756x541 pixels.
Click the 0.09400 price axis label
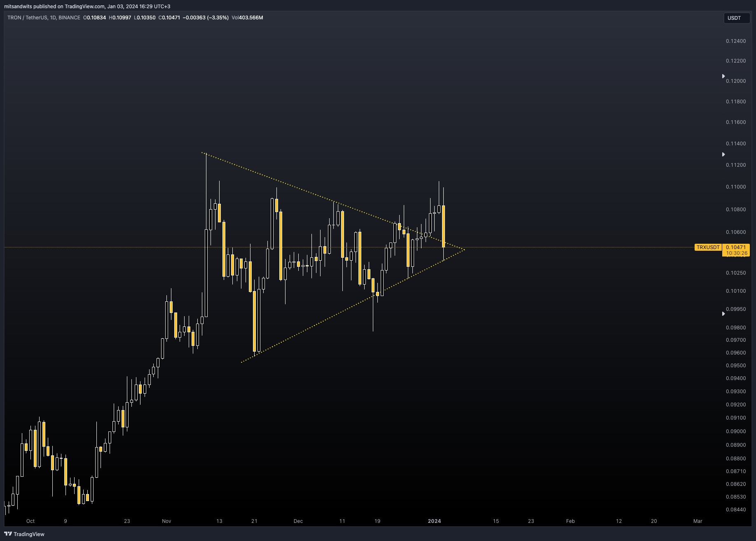(x=736, y=378)
